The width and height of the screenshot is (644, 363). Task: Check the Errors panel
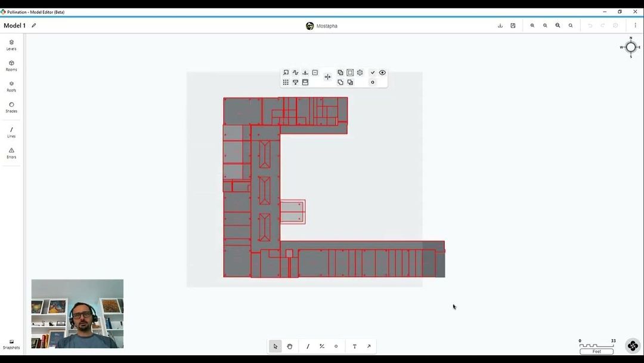coord(11,153)
